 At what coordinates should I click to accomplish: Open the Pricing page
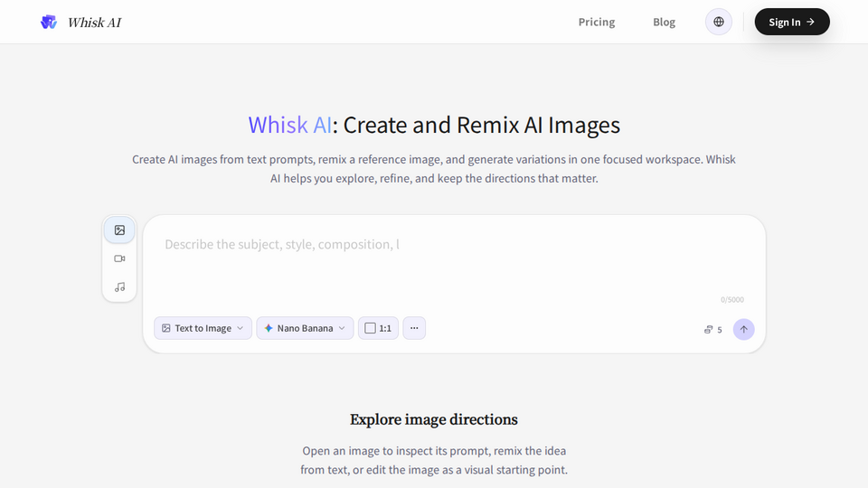pos(596,22)
